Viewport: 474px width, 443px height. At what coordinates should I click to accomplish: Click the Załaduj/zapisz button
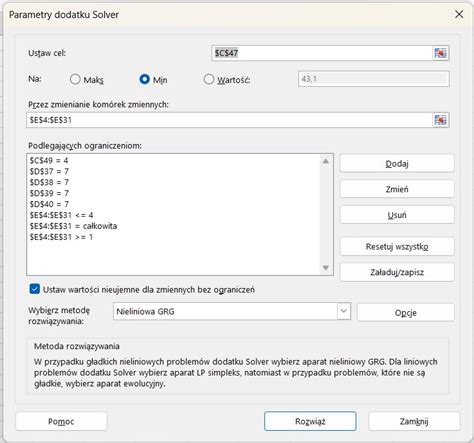[397, 272]
